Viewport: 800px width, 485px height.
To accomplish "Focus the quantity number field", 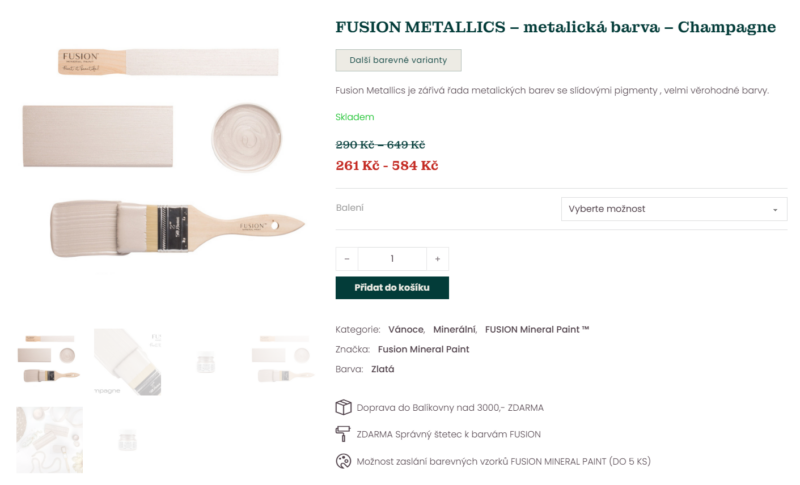I will [x=392, y=259].
